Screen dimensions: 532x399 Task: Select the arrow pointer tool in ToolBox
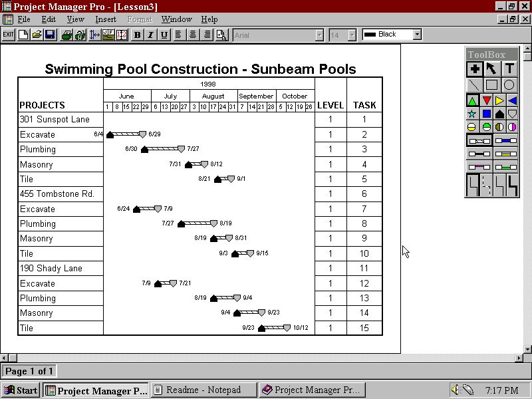[491, 68]
